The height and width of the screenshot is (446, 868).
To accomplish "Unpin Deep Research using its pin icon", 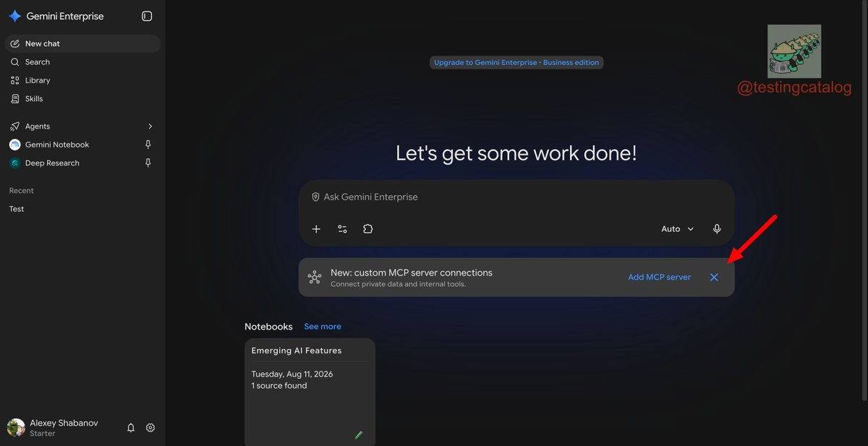I will tap(148, 163).
